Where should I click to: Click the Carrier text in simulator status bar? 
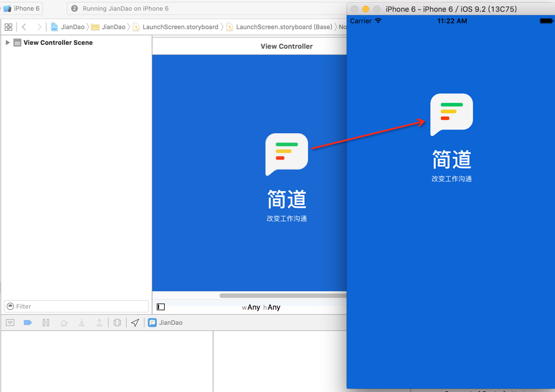(x=361, y=21)
